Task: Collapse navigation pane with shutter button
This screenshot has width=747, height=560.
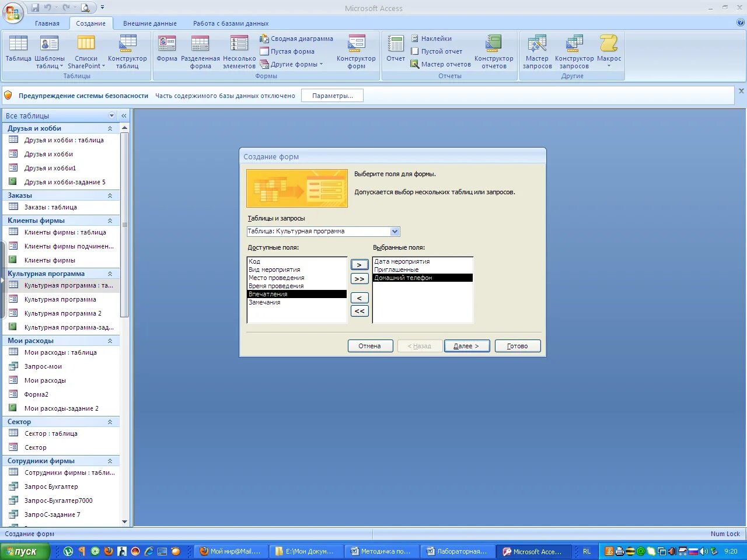Action: 124,116
